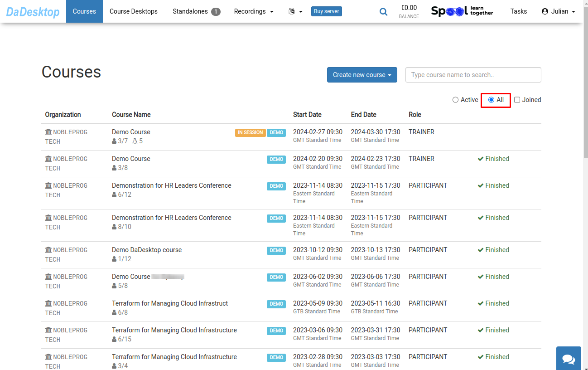
Task: Click start date 2023-10-12 09:30
Action: 318,250
